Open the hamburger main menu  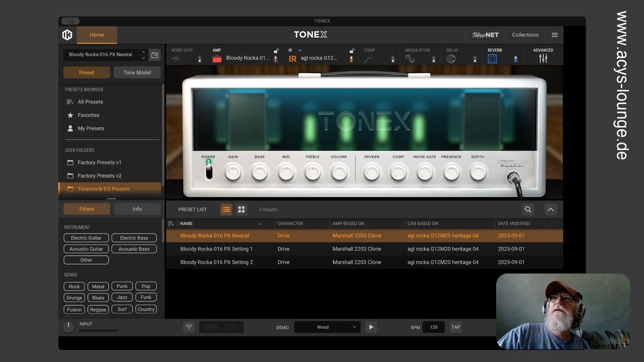click(554, 35)
